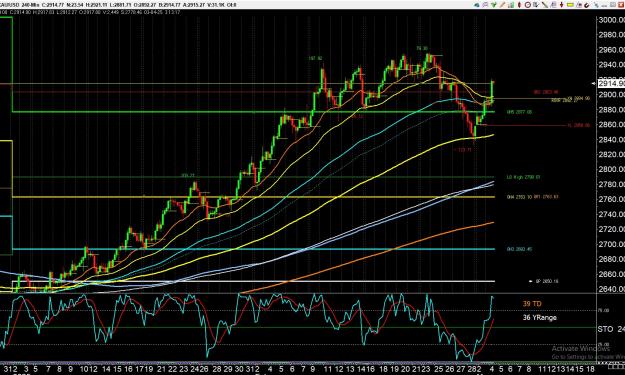Click the 2800.00 price axis label
625x375 pixels.
[611, 169]
